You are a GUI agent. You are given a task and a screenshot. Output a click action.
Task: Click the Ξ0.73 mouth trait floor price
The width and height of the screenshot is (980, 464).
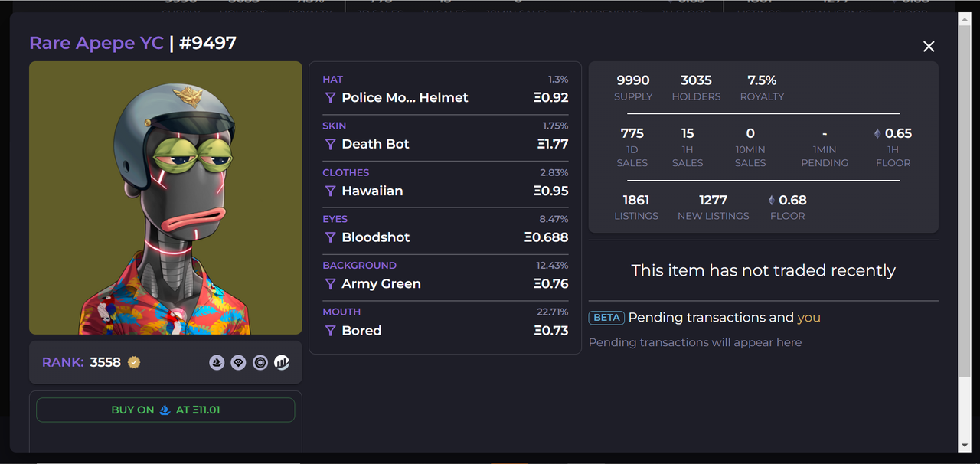(550, 331)
